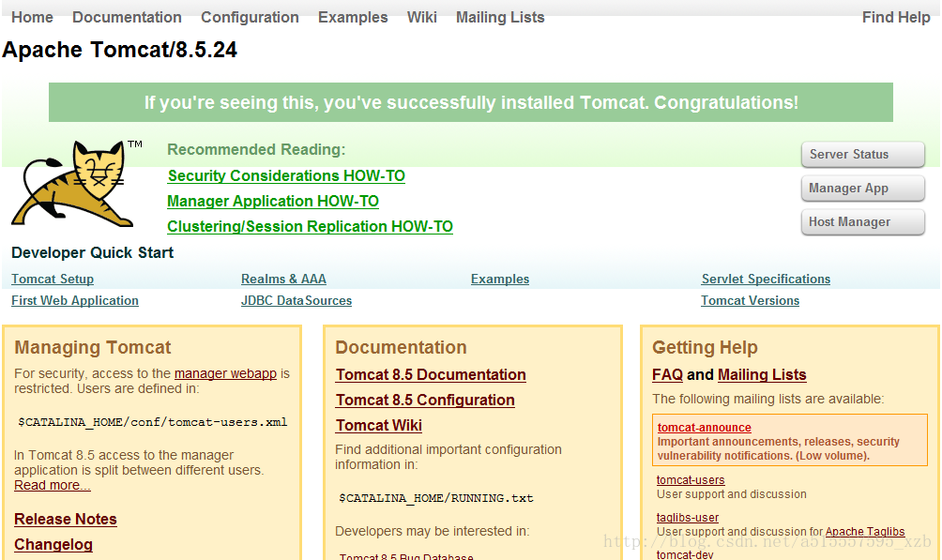Screen dimensions: 942x560
Task: Open First Web Application link
Action: coord(75,300)
